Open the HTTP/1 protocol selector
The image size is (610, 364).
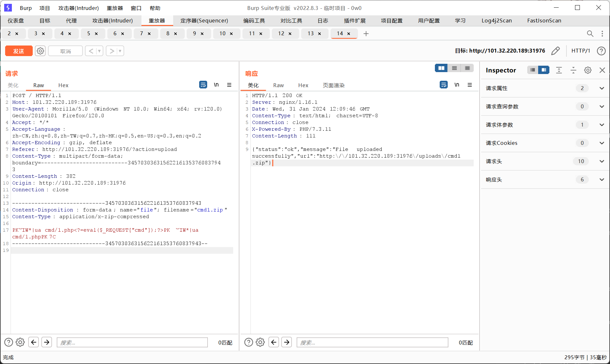(x=580, y=51)
